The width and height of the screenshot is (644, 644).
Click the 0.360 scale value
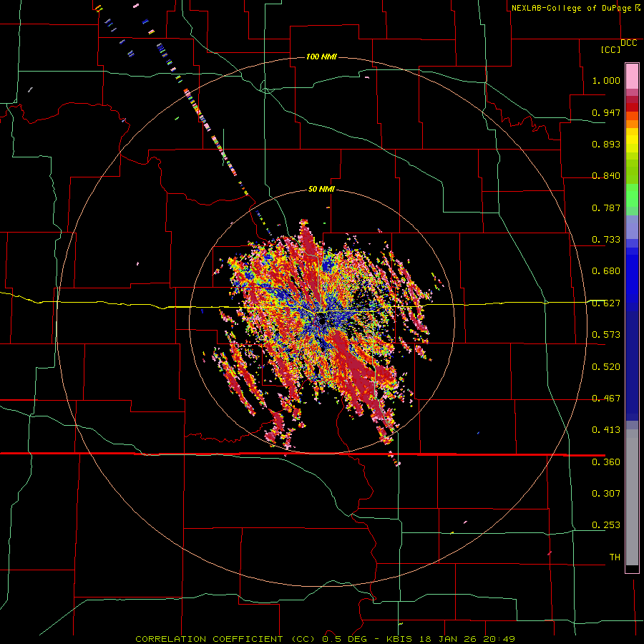606,462
